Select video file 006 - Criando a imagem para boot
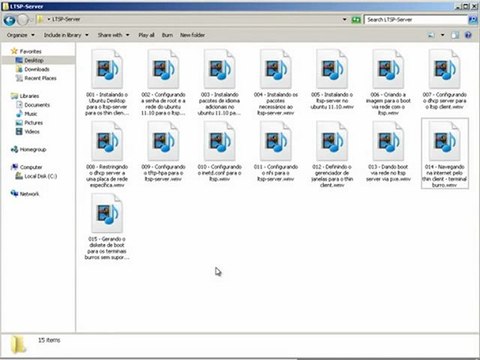Screen dimensions: 480x360 pyautogui.click(x=388, y=82)
